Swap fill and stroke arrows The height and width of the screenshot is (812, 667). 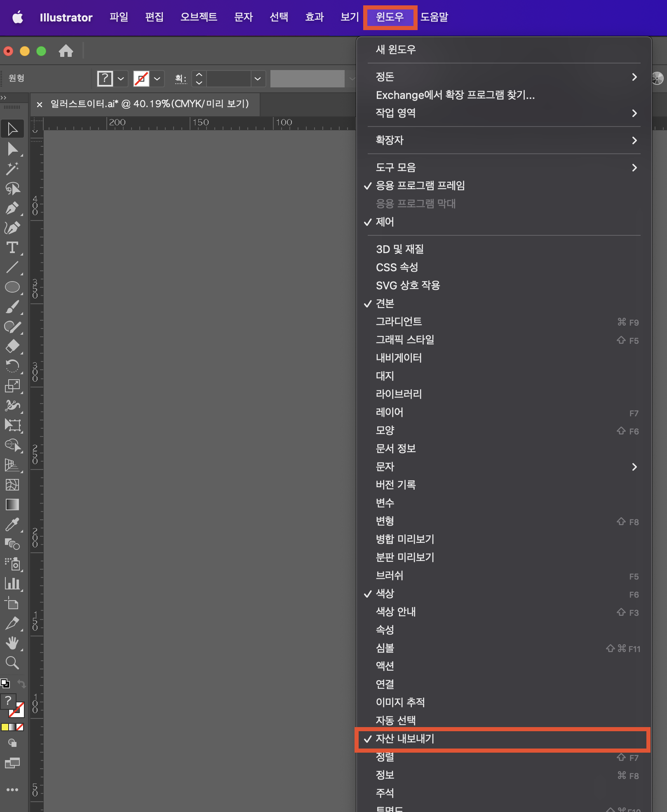coord(21,684)
